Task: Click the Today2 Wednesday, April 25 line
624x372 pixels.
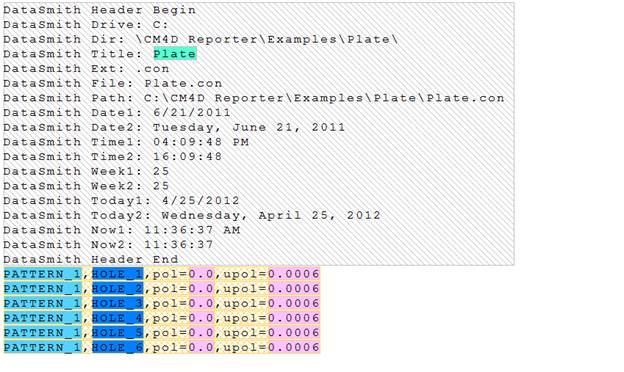Action: coord(192,215)
